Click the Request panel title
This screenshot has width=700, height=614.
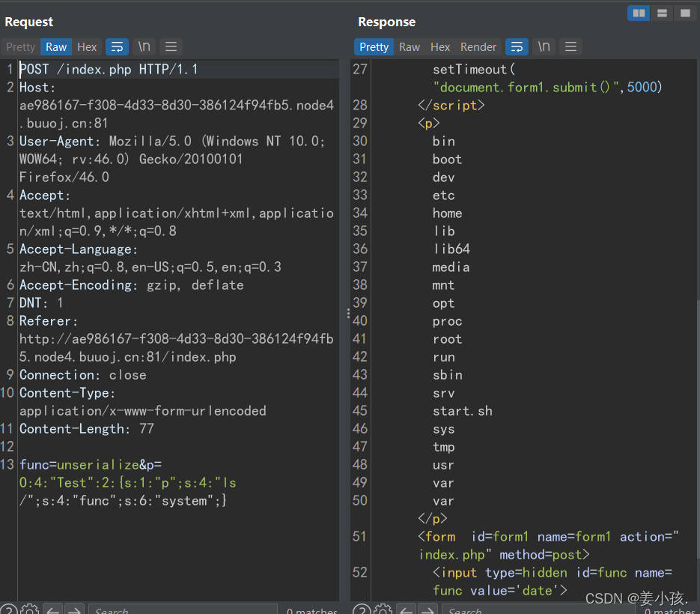29,22
